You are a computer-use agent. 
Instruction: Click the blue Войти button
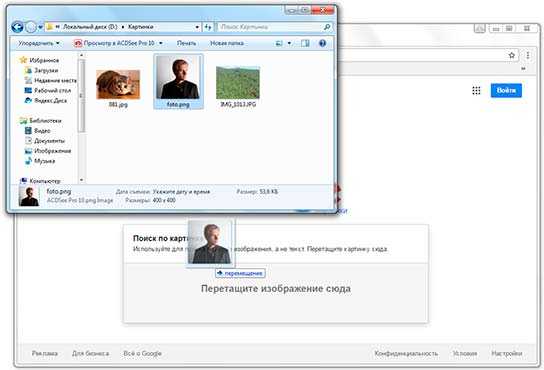(x=506, y=91)
